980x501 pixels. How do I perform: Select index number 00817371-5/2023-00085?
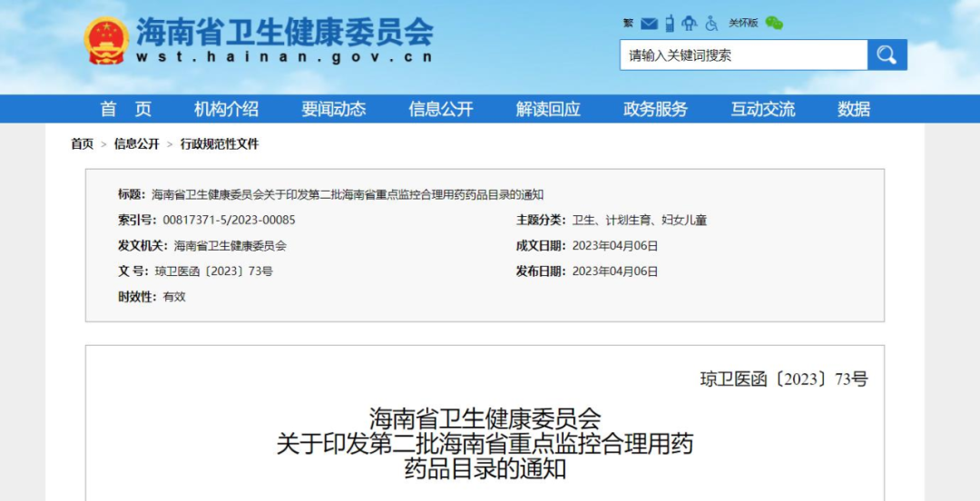tap(229, 221)
